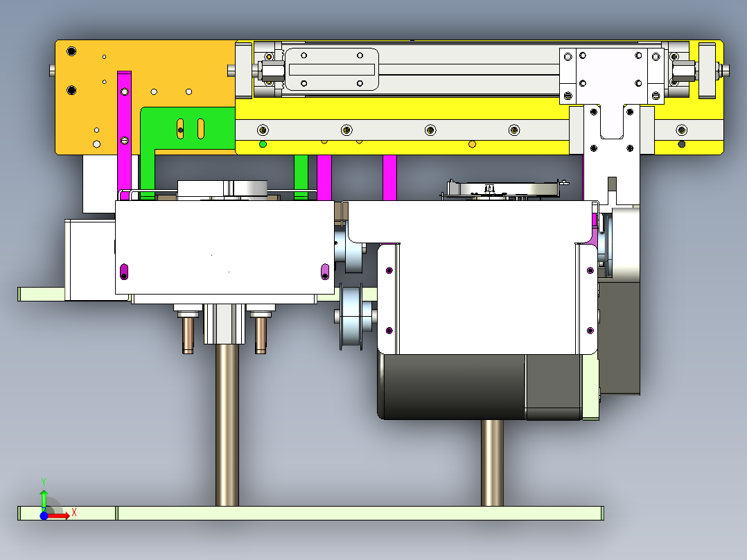This screenshot has width=747, height=560.
Task: Select the left tall brass support column
Action: pyautogui.click(x=227, y=424)
